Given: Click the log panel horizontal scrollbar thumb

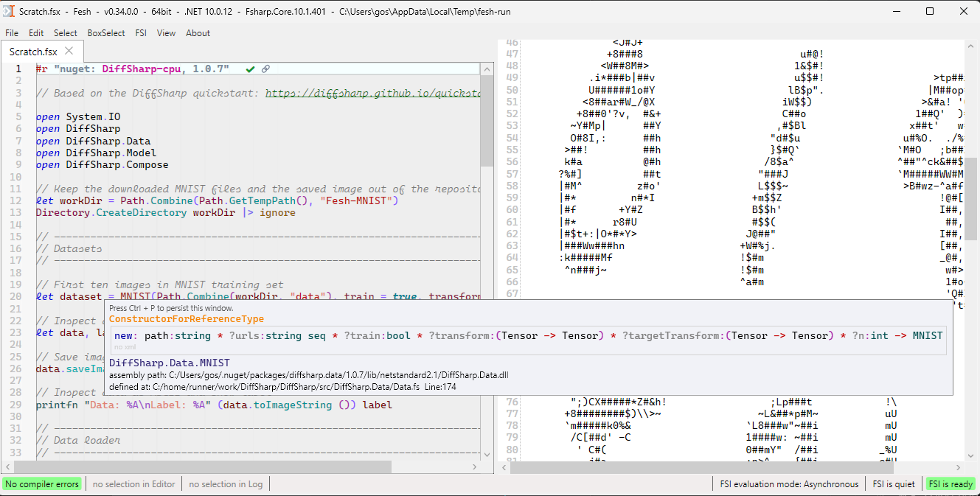Looking at the screenshot, I should click(x=701, y=467).
